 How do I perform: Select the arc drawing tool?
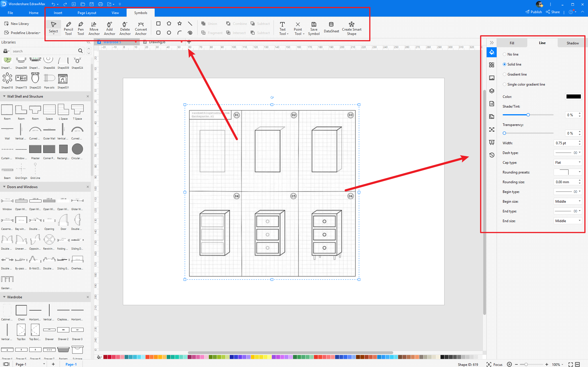180,33
